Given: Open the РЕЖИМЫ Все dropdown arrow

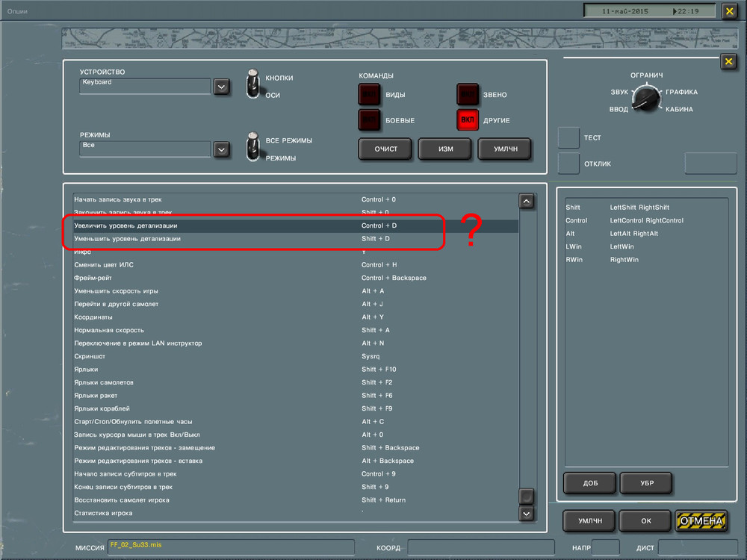Looking at the screenshot, I should coord(221,149).
